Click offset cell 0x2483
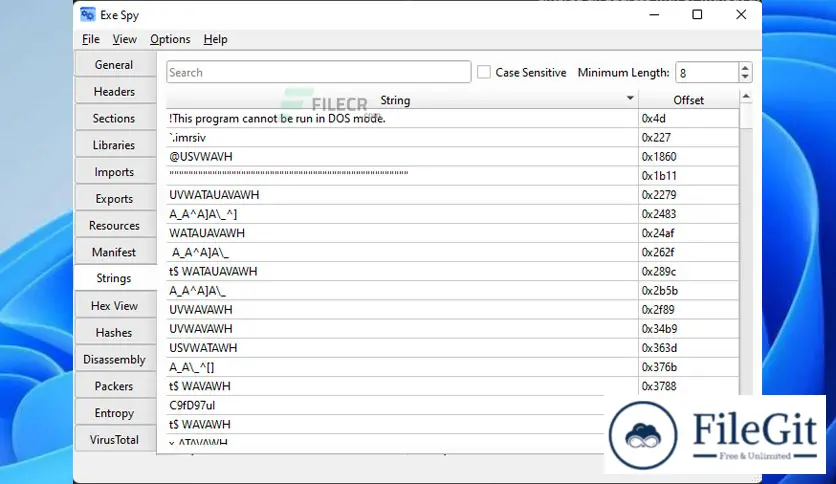Viewport: 836px width, 484px height. tap(688, 214)
